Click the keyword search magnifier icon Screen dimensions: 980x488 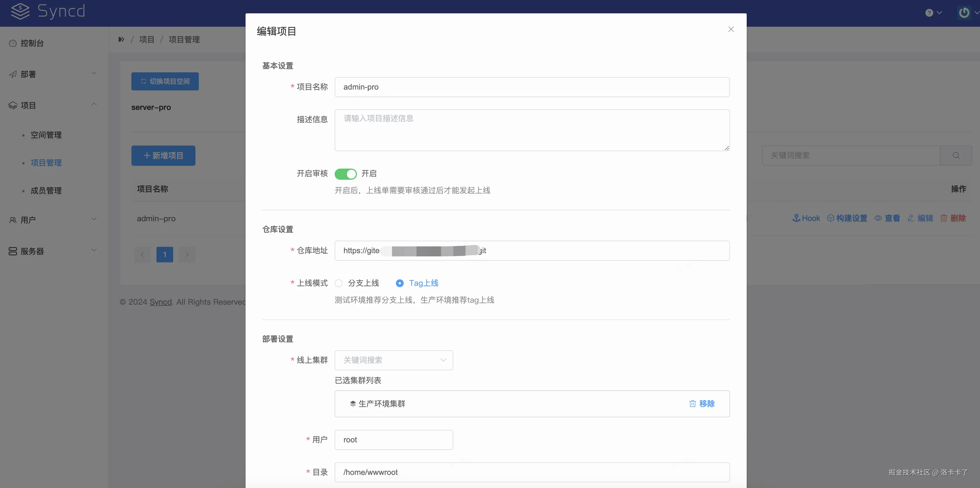tap(956, 156)
